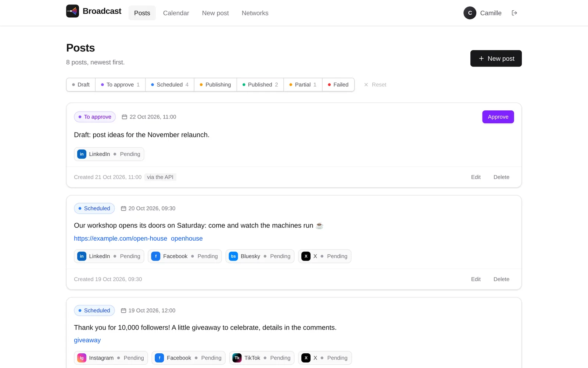The image size is (588, 368).
Task: Click X icon in workshop post
Action: click(306, 256)
